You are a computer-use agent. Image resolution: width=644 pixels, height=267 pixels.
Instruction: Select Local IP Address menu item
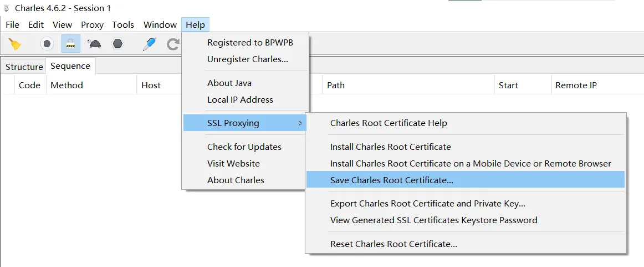tap(245, 99)
